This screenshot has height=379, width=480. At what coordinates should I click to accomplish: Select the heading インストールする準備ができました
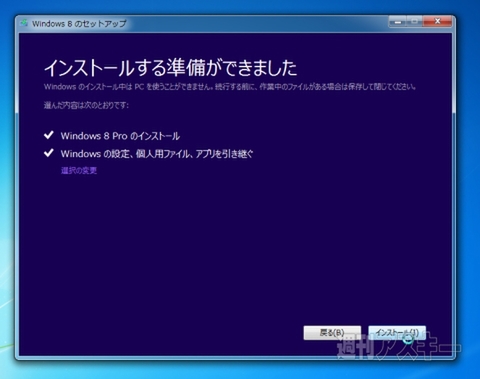pyautogui.click(x=170, y=68)
